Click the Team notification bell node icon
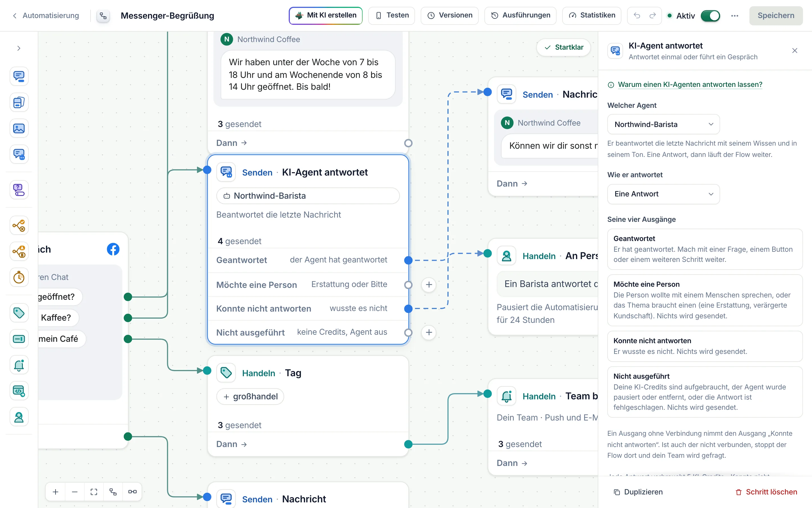Image resolution: width=812 pixels, height=508 pixels. point(506,397)
